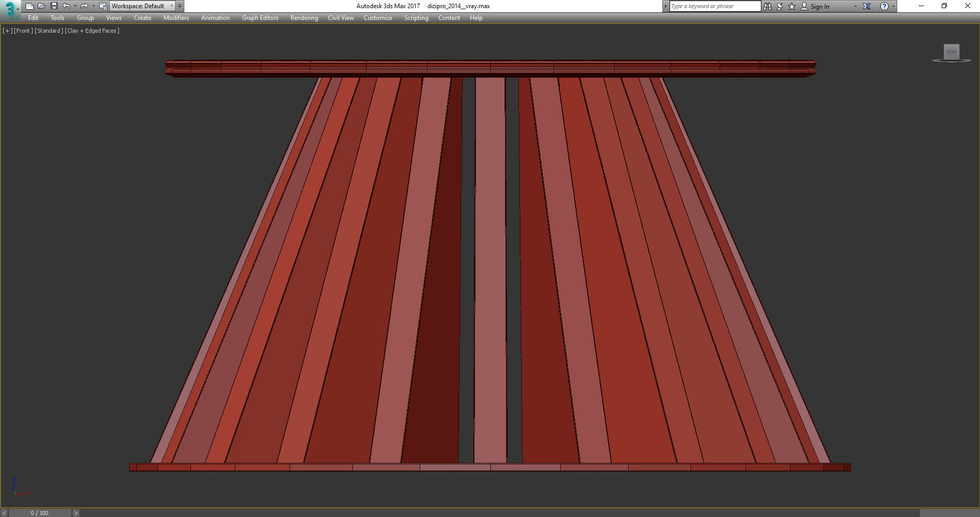Click the [Standard] viewport quality label

(49, 31)
